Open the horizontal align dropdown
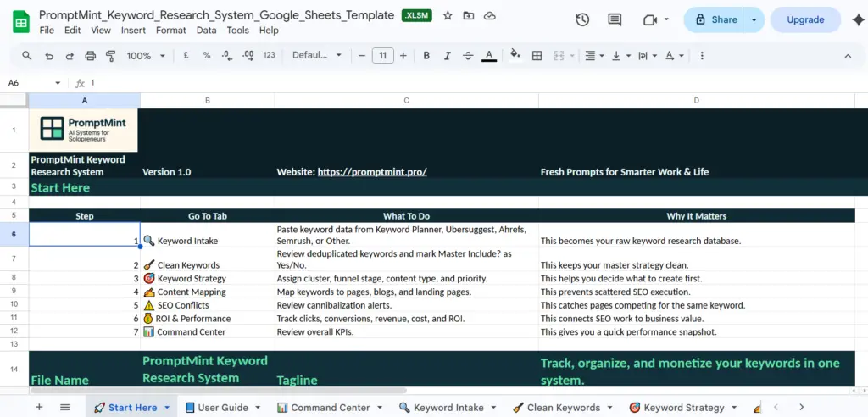This screenshot has width=868, height=417. (x=594, y=55)
